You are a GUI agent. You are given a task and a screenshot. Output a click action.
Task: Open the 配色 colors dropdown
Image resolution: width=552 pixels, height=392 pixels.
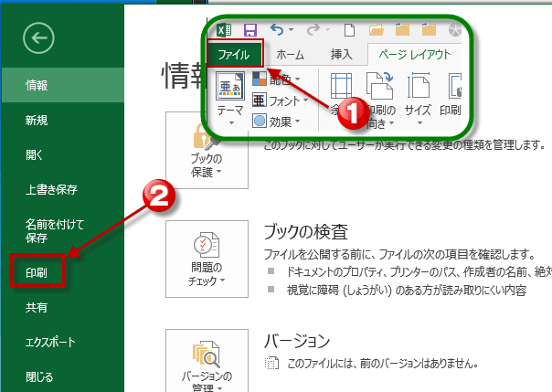point(276,79)
